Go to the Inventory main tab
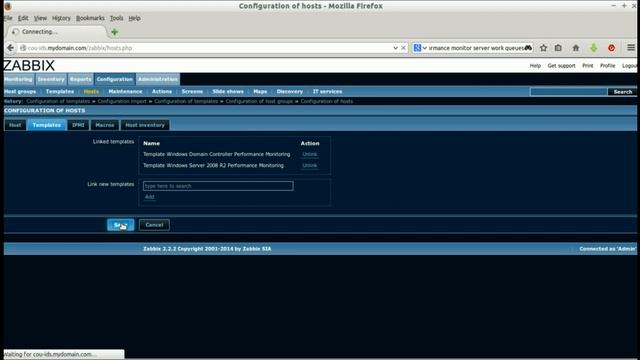 pos(51,79)
